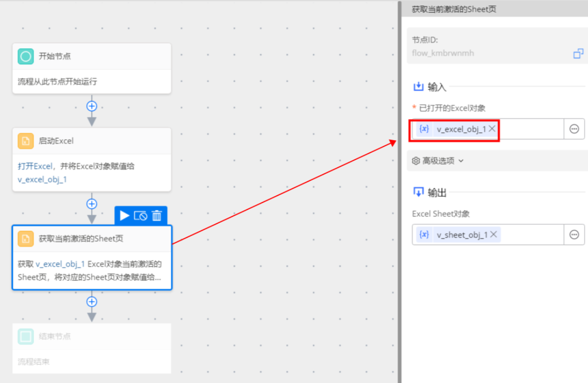Add a node below 开始节点 via plus
The image size is (588, 383).
point(92,106)
